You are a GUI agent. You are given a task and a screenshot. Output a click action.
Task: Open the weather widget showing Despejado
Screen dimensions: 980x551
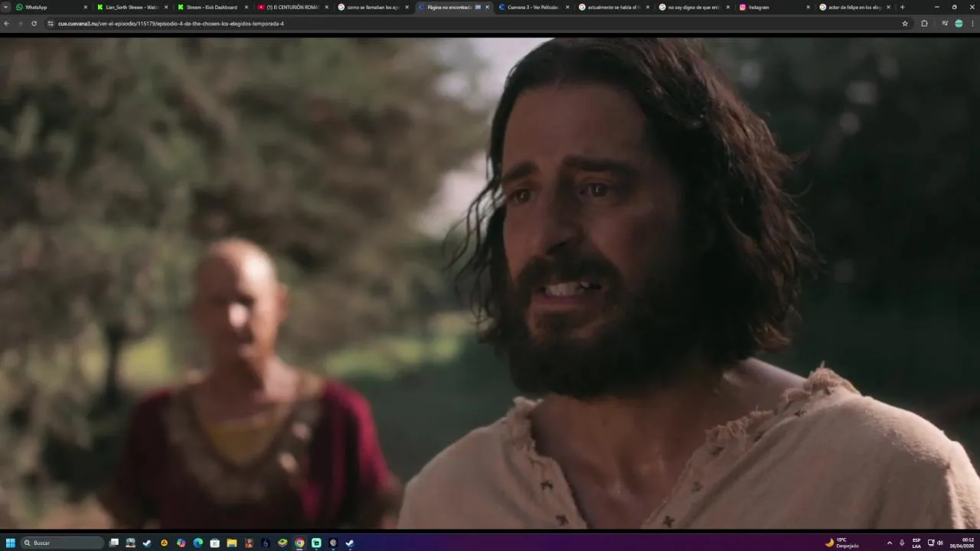point(842,543)
